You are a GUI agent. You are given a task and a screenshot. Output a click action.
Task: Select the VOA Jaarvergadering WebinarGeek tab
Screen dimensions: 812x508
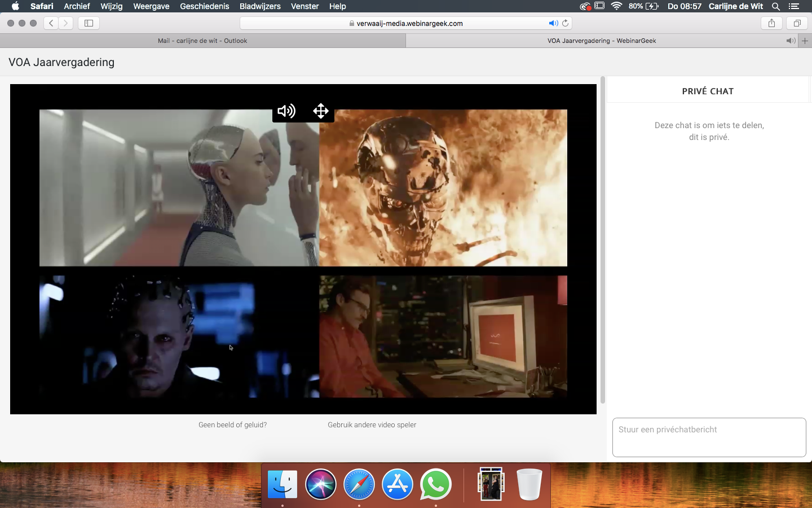point(602,41)
